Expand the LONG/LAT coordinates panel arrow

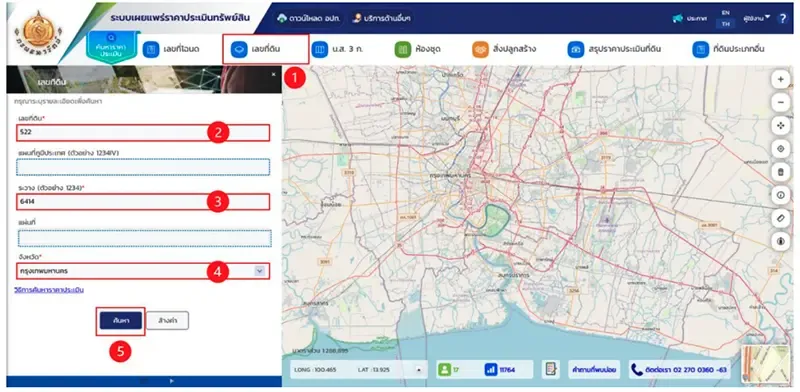coord(419,370)
